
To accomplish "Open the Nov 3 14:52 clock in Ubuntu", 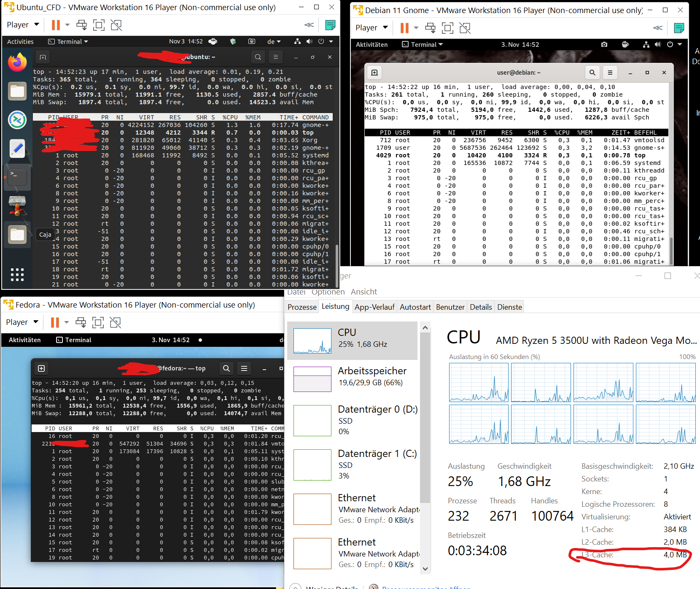I will pos(186,41).
